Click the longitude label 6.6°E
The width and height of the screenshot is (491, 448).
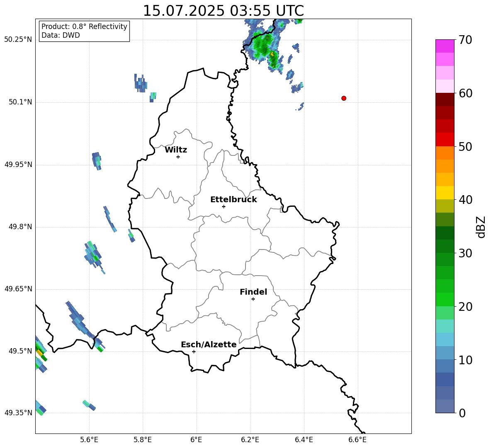coord(357,440)
